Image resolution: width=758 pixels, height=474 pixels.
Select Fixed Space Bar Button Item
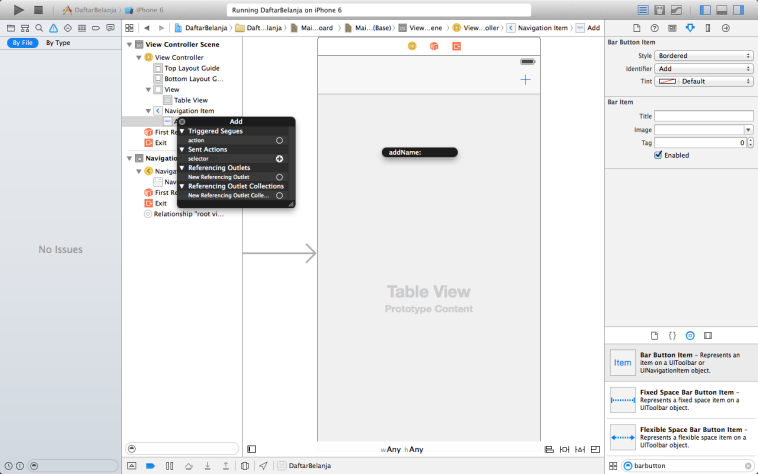(682, 400)
